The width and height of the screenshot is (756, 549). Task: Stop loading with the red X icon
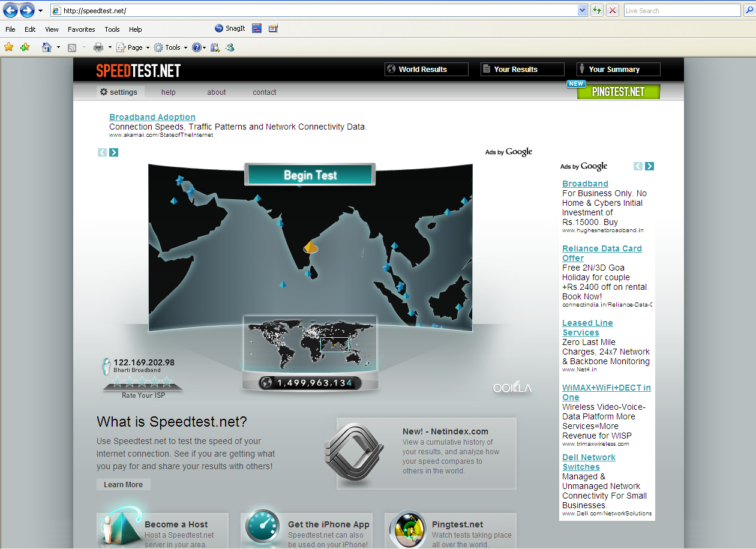coord(613,11)
